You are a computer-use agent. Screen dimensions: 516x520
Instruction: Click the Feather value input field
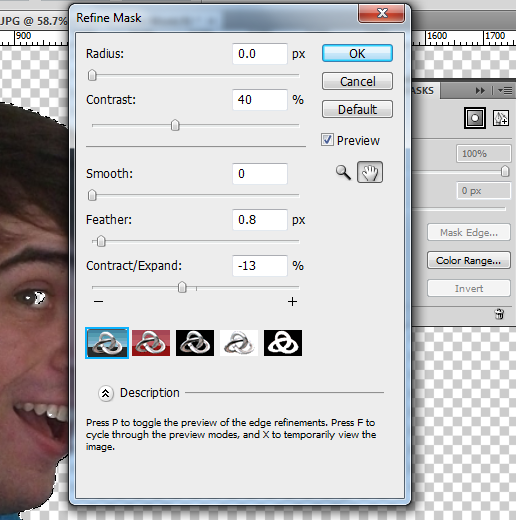pos(260,220)
